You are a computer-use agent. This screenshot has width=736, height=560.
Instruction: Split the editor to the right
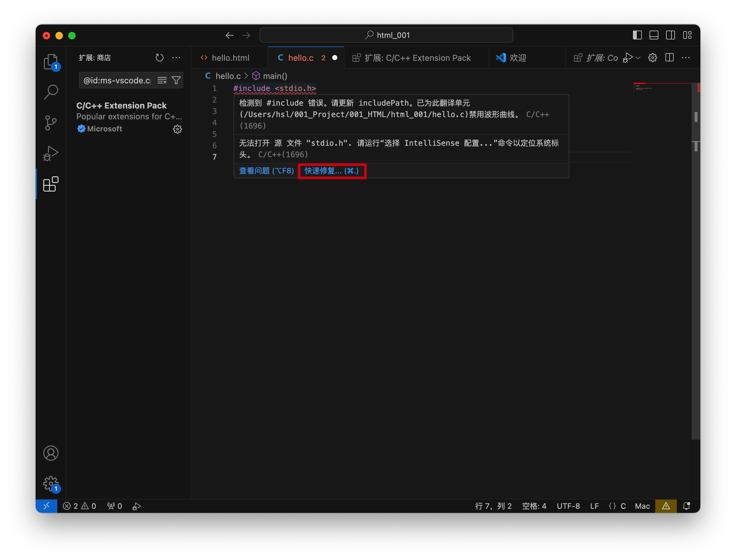(669, 58)
